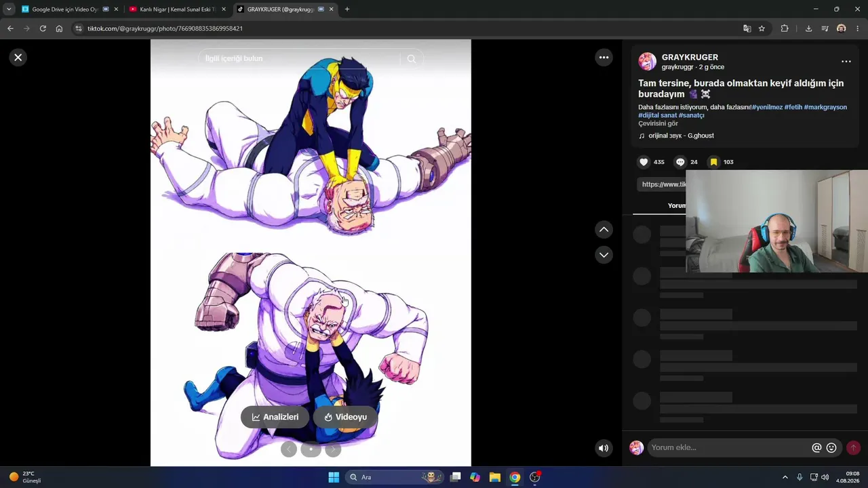868x488 pixels.
Task: Close the GRAYKRUGER TikTok tab
Action: point(331,9)
